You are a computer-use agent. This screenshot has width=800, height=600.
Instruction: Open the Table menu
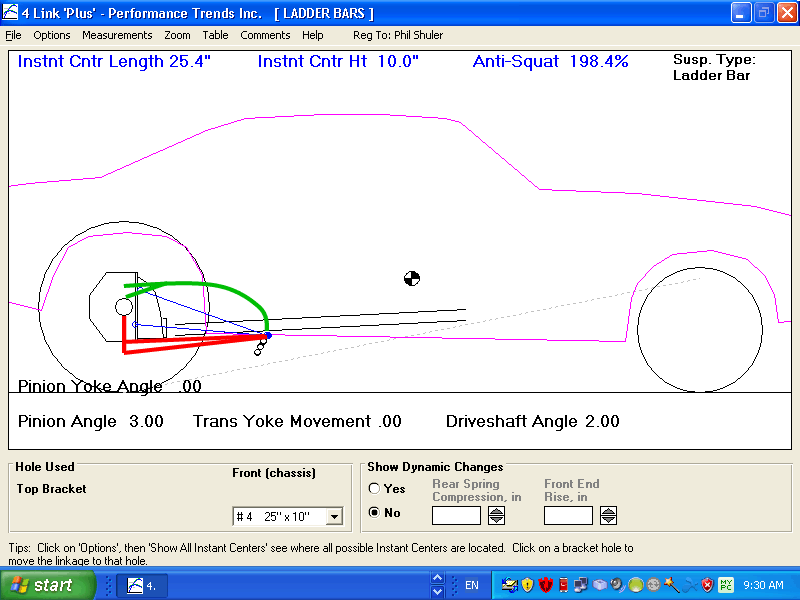pyautogui.click(x=215, y=35)
